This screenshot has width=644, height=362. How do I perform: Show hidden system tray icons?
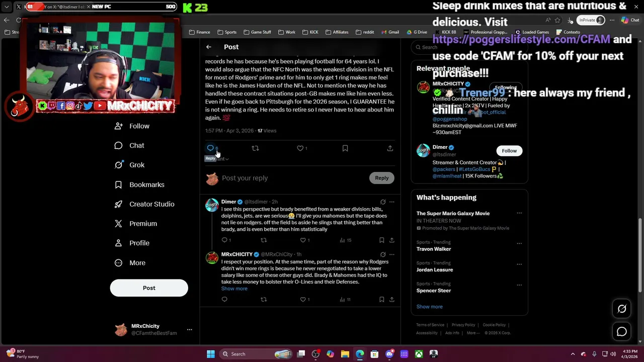(x=573, y=354)
